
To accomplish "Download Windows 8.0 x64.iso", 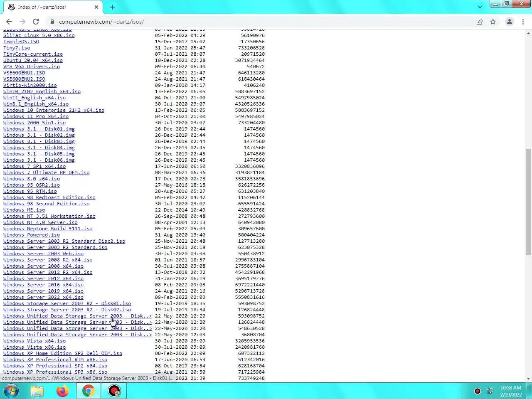I will (x=32, y=179).
